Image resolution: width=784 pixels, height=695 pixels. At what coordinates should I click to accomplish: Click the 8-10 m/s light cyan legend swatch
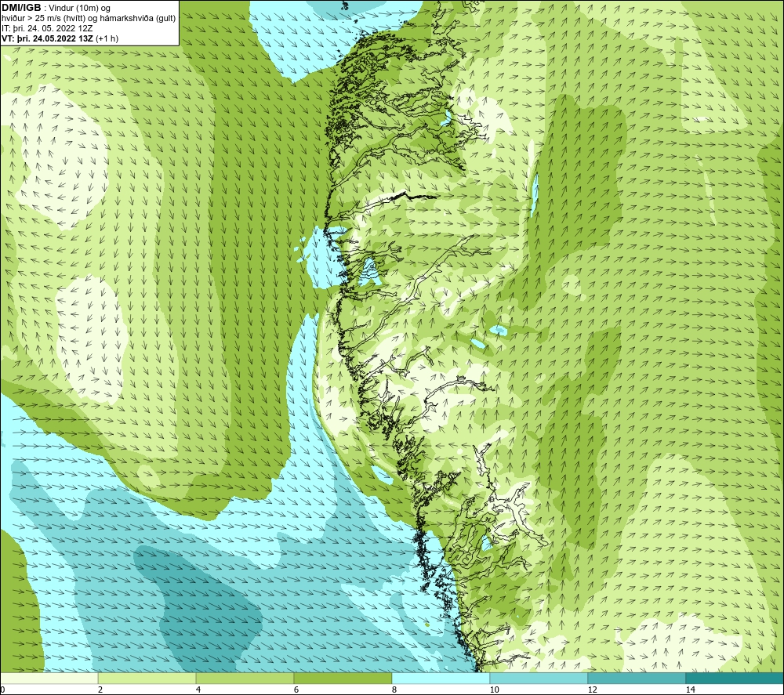pos(441,678)
